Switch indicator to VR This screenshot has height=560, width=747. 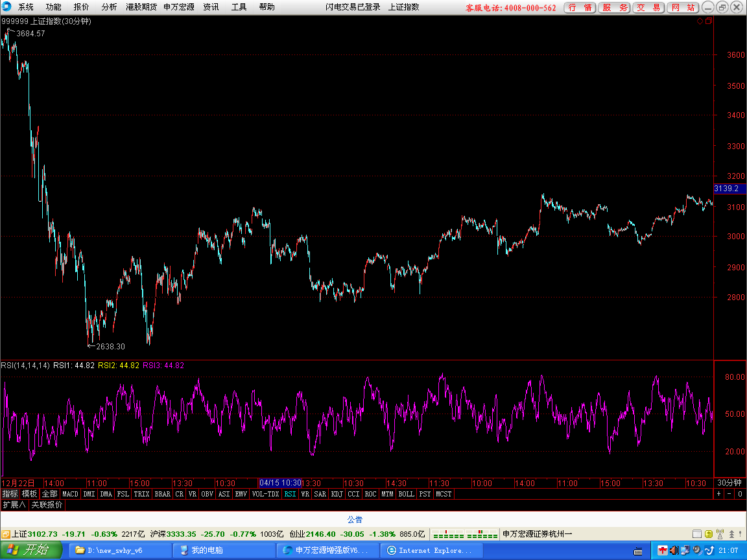coord(193,494)
